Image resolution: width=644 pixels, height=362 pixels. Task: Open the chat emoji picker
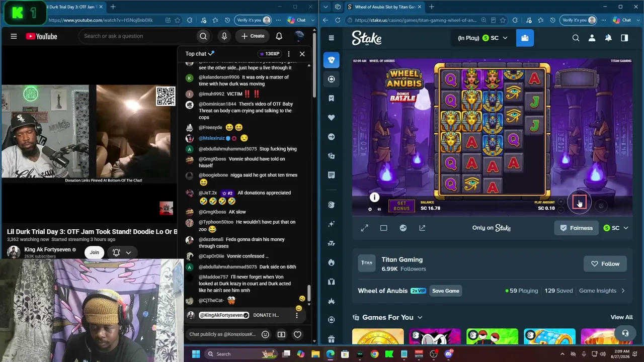click(x=265, y=334)
